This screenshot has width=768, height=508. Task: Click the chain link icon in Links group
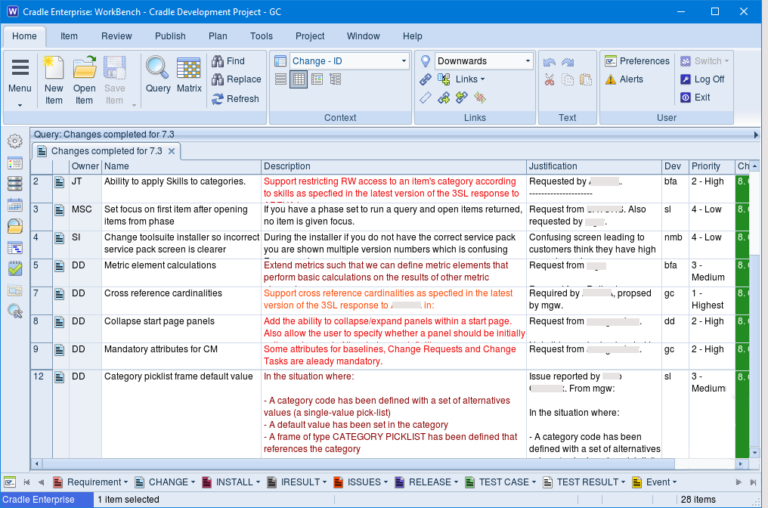[x=426, y=79]
